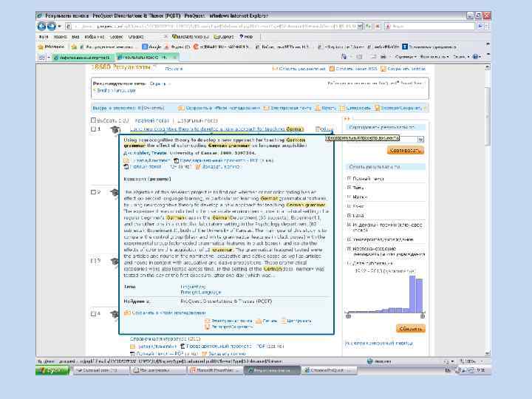The image size is (532, 399).
Task: Collapse the sidebar with the orange double arrow
Action: [347, 119]
